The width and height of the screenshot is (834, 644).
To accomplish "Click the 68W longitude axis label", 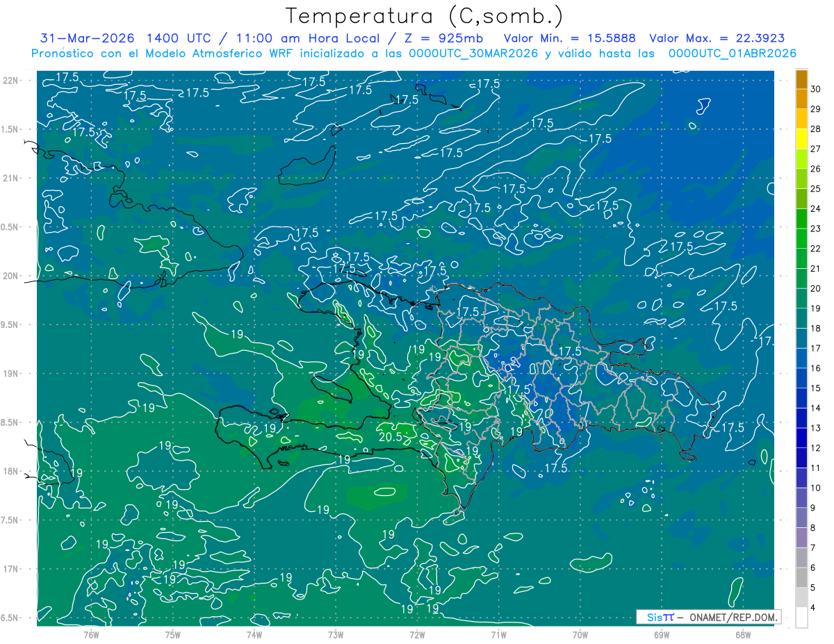I will [x=742, y=634].
